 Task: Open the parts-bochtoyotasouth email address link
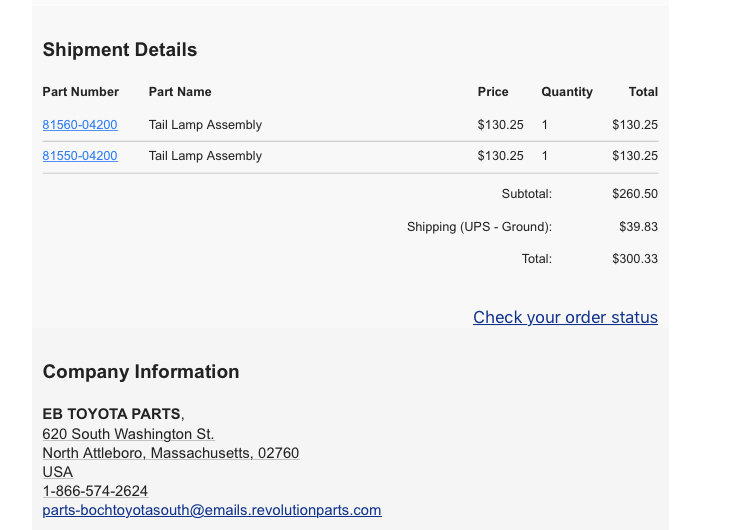212,510
